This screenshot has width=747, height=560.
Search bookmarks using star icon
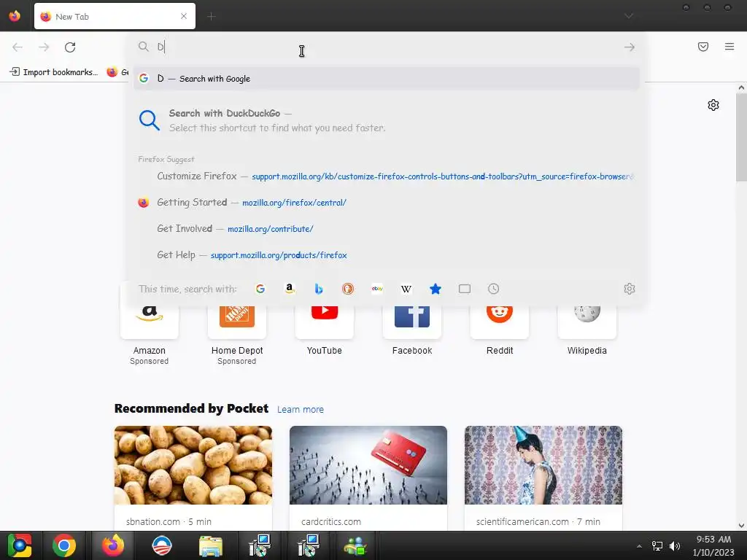click(x=436, y=289)
